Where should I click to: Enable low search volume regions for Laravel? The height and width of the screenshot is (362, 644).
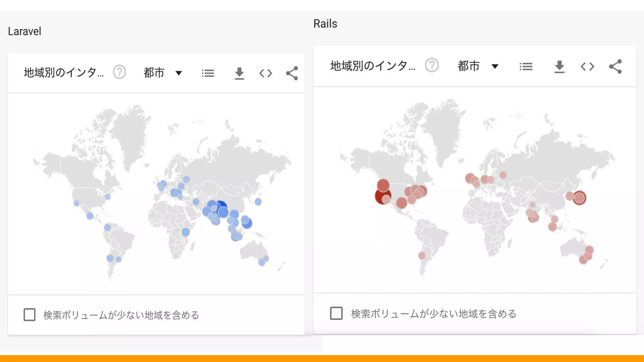pyautogui.click(x=30, y=315)
